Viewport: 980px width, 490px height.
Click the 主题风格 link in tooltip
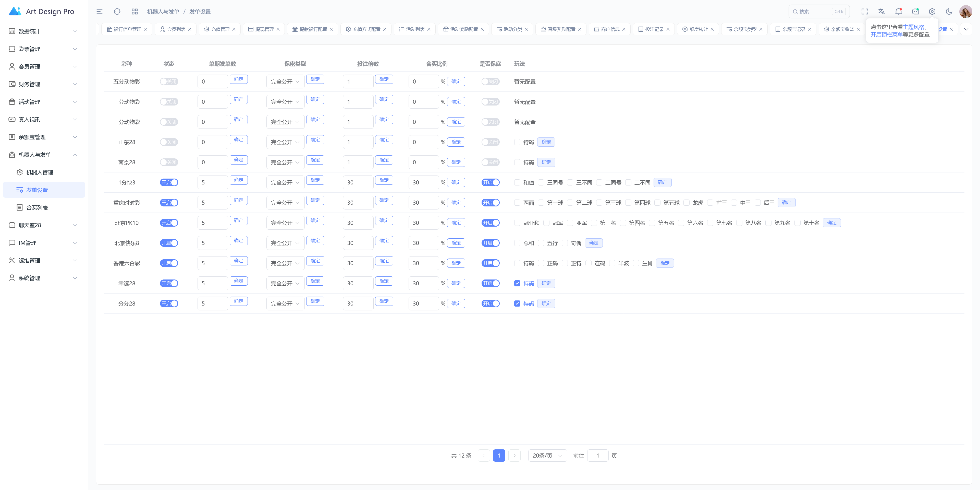point(913,27)
